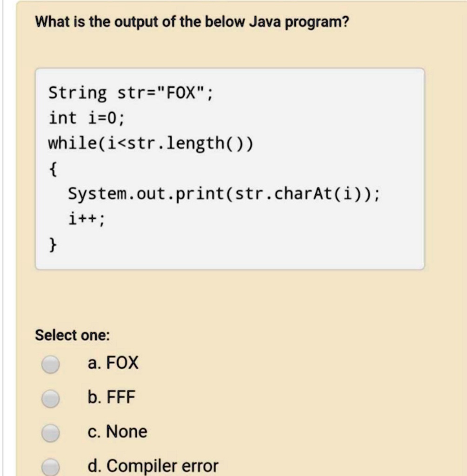Click the "c. None" answer text
Viewport: 467px width, 476px height.
[x=117, y=431]
